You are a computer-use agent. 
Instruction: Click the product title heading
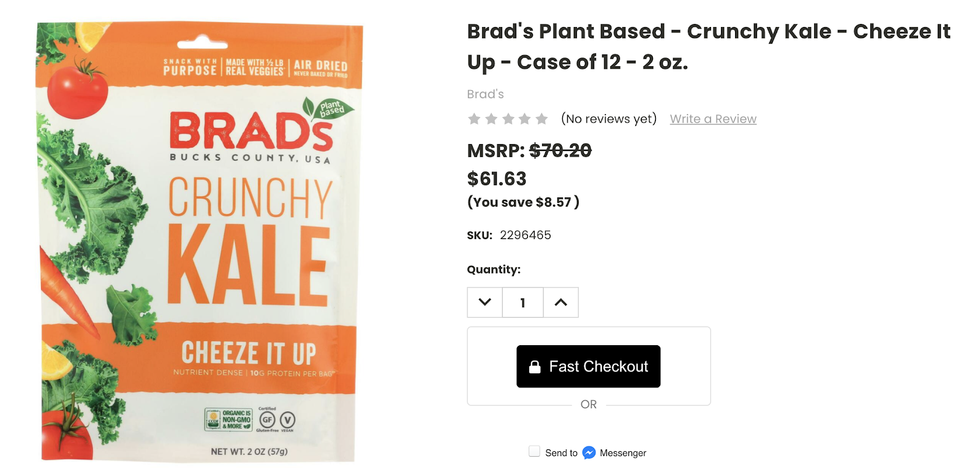tap(708, 46)
